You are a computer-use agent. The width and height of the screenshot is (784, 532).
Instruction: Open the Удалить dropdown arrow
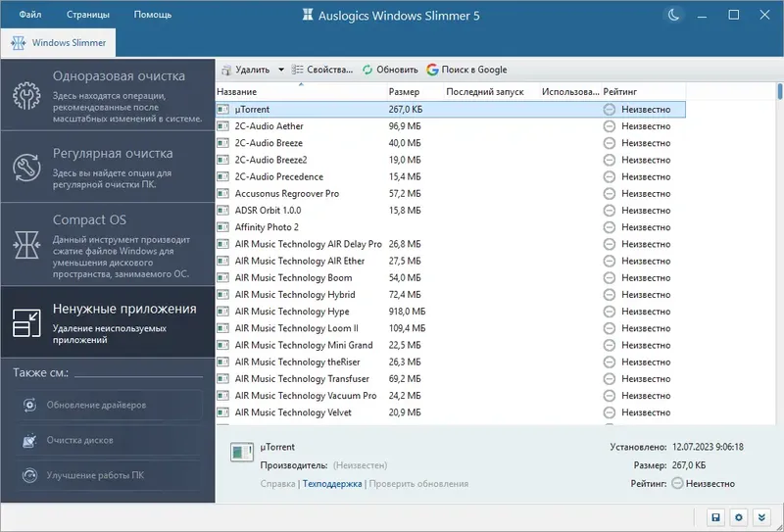[280, 70]
